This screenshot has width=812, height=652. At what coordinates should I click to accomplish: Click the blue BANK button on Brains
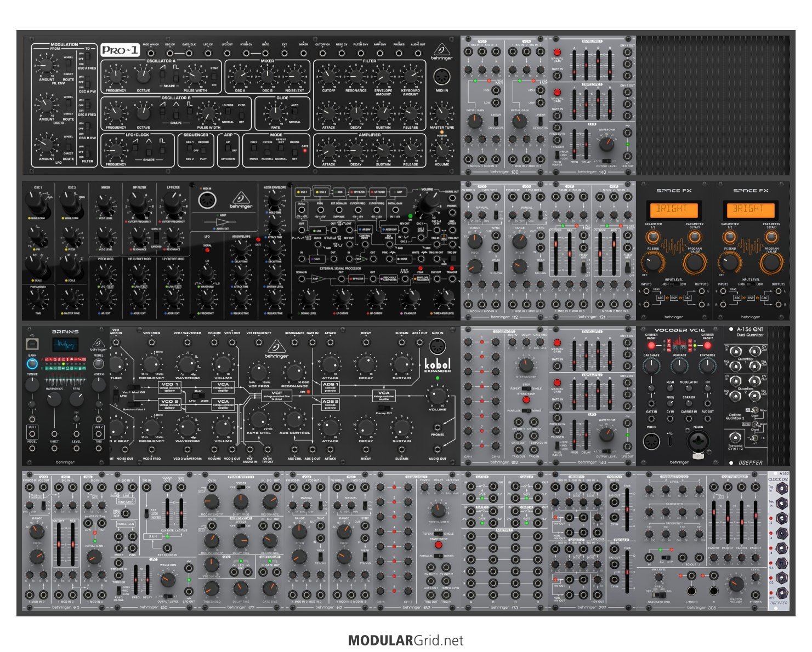point(32,363)
